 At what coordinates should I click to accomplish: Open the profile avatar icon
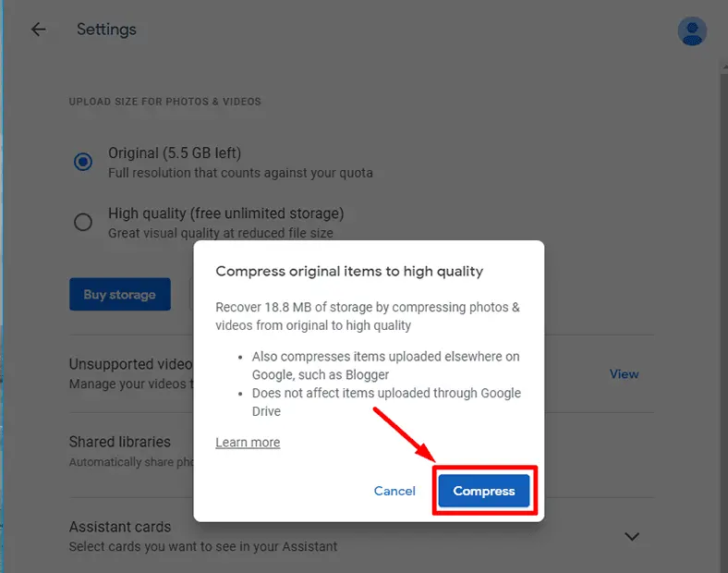691,31
